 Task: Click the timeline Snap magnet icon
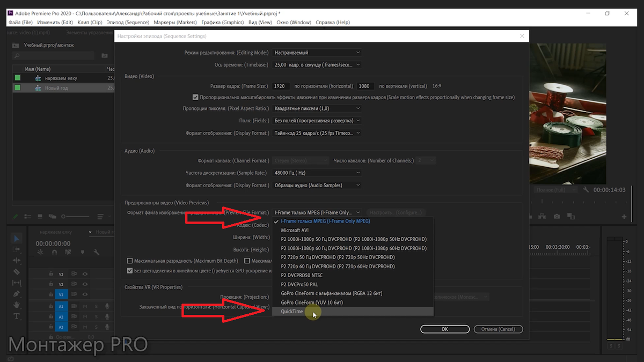tap(54, 252)
